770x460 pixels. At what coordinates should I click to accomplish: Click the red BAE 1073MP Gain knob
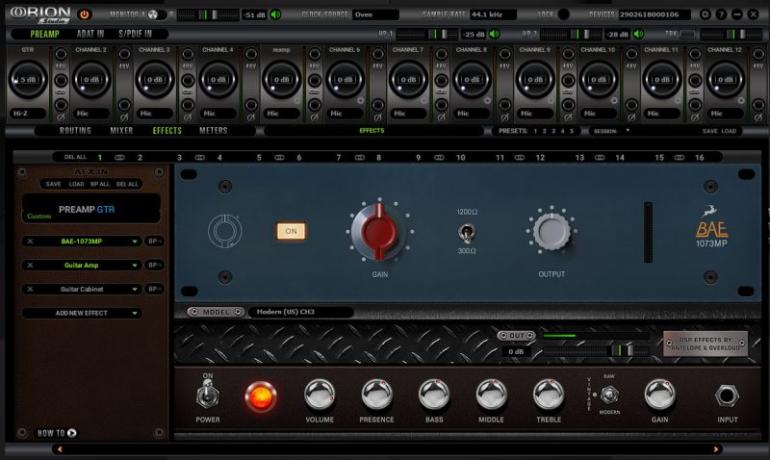tap(379, 232)
